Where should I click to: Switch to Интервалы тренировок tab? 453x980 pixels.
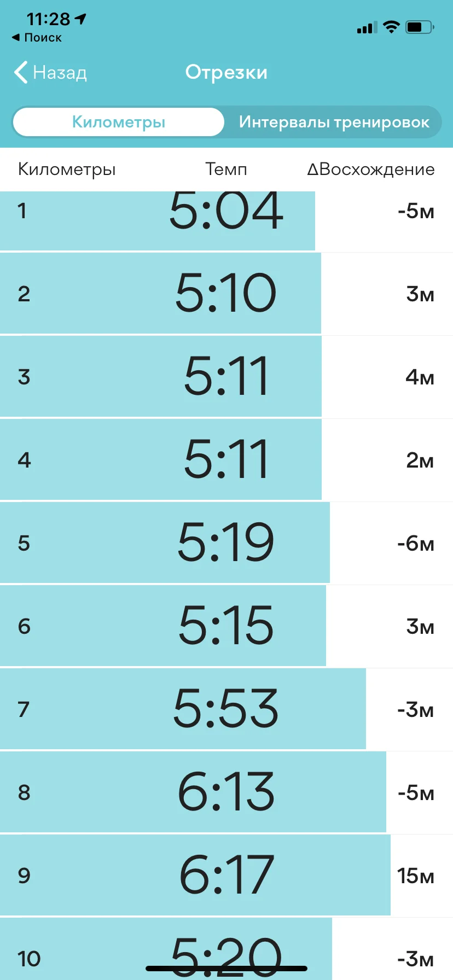coord(334,122)
